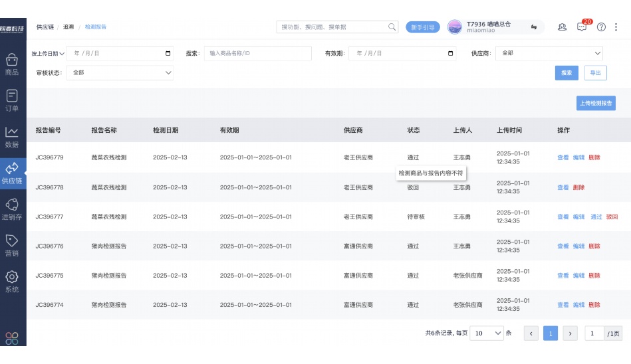Click the 上传检测报告 upload button
Viewport: 631px width, 364px height.
click(595, 103)
